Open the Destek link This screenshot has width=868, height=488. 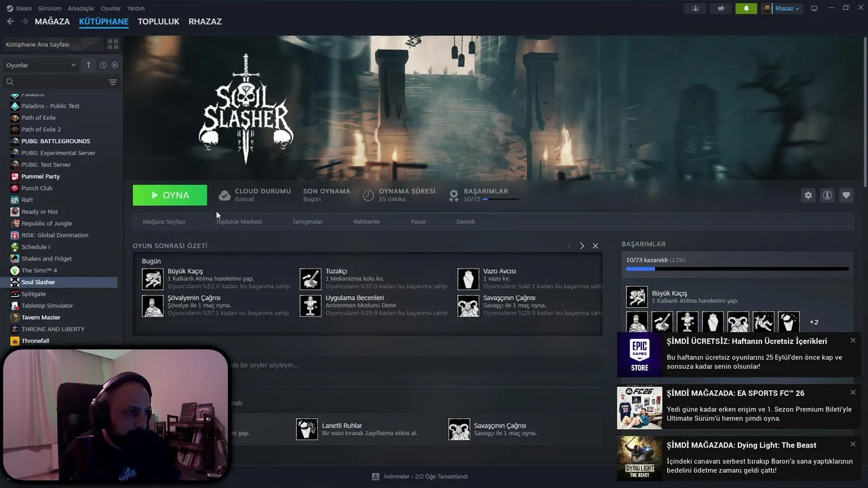[466, 222]
